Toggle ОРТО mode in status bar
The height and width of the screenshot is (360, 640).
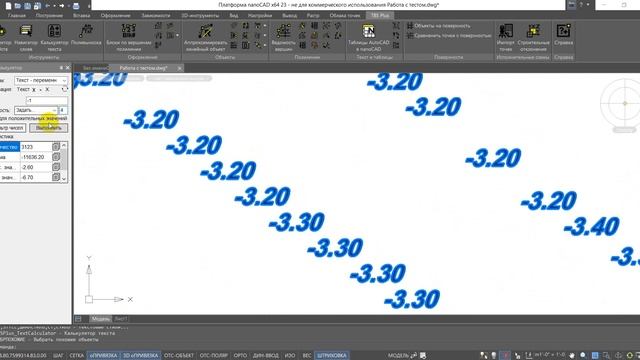pyautogui.click(x=240, y=356)
